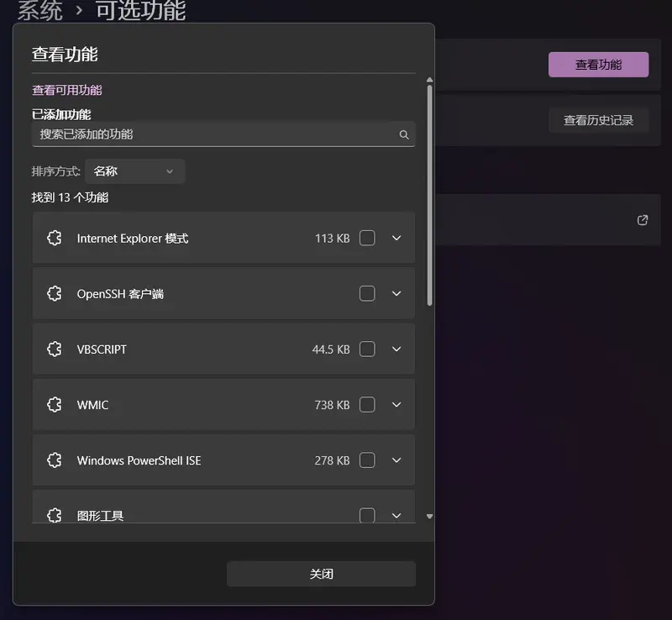Viewport: 672px width, 620px height.
Task: Go to 系统 in the breadcrumb
Action: [x=39, y=11]
